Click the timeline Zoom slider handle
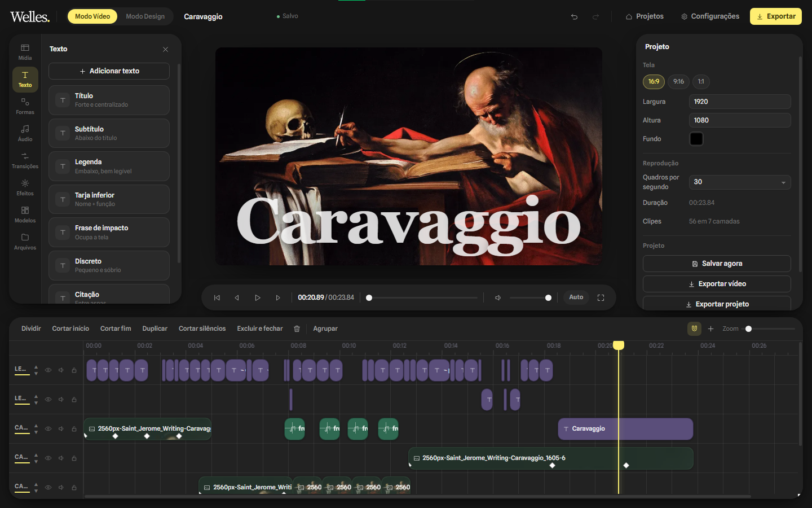Screen dimensions: 812x508 point(748,329)
